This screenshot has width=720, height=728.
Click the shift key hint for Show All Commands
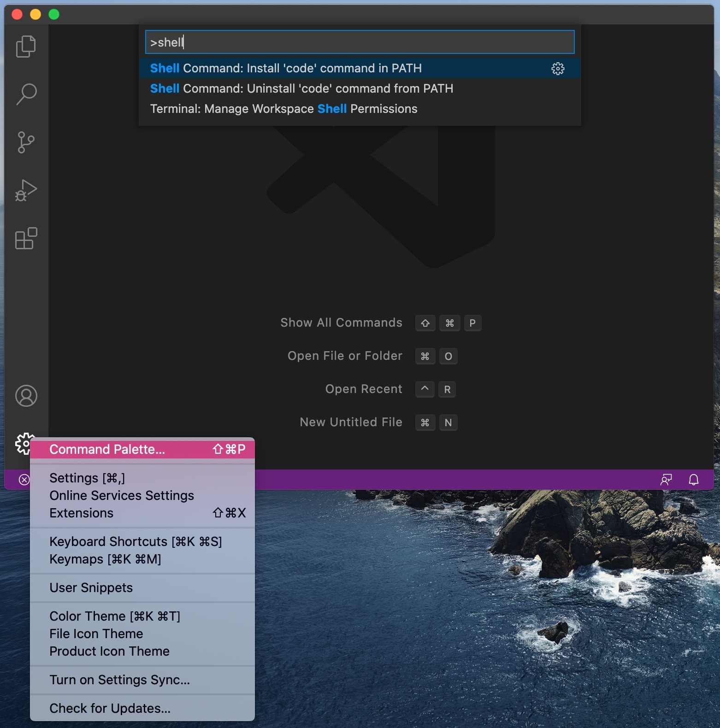click(425, 323)
